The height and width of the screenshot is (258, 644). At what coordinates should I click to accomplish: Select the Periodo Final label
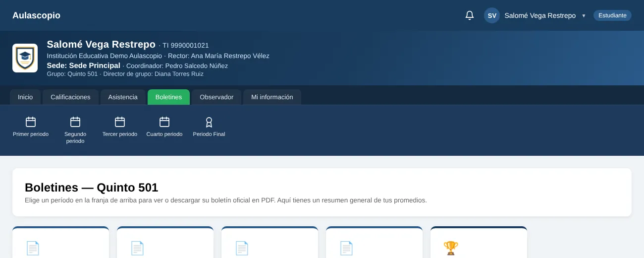point(209,134)
